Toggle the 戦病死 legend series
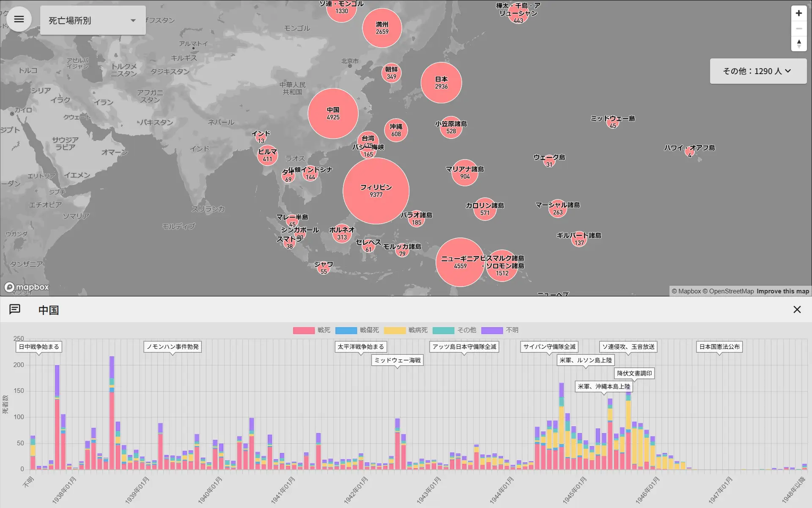The height and width of the screenshot is (508, 812). (x=417, y=330)
